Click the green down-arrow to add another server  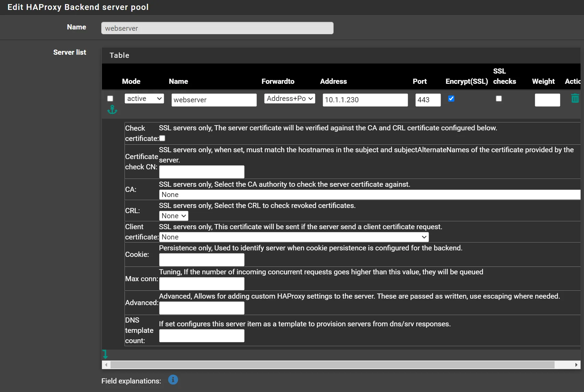105,354
